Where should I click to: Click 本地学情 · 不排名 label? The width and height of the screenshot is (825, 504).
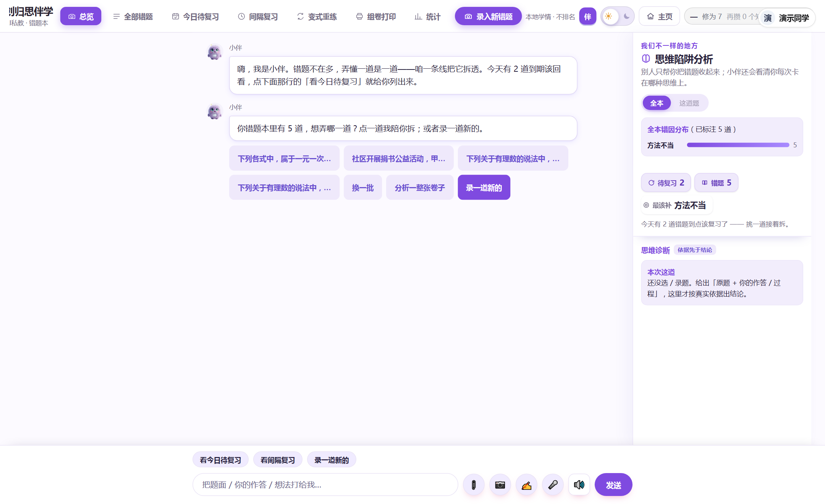coord(550,17)
